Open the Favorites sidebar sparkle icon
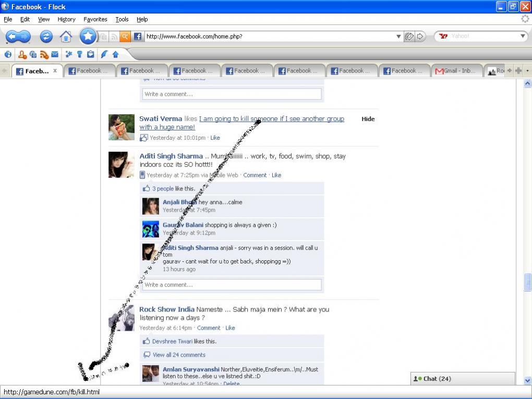The width and height of the screenshot is (532, 399). click(69, 54)
